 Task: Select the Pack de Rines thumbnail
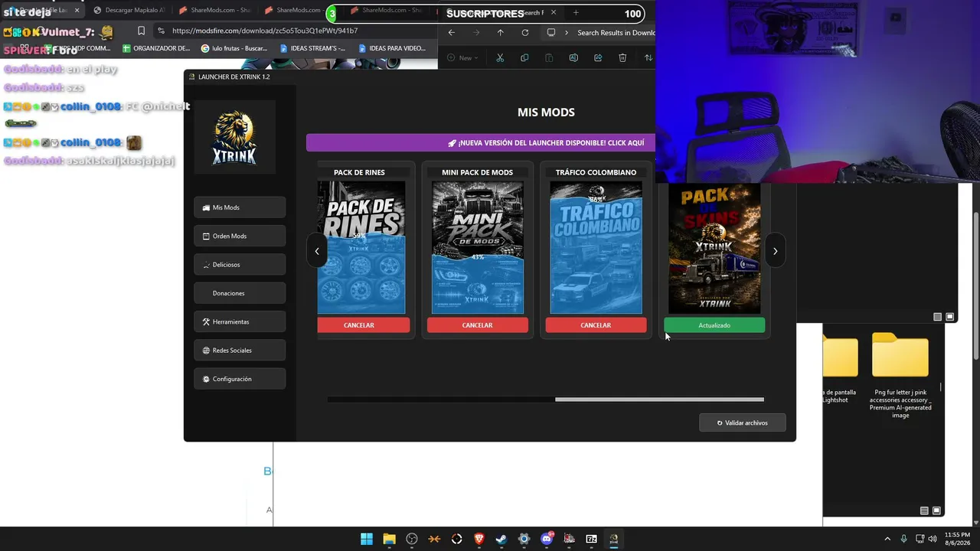tap(361, 248)
